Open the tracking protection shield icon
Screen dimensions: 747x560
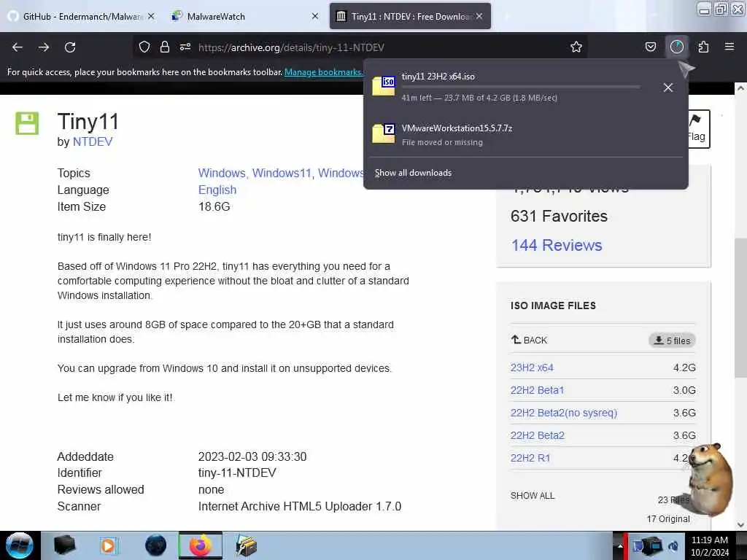pyautogui.click(x=144, y=47)
